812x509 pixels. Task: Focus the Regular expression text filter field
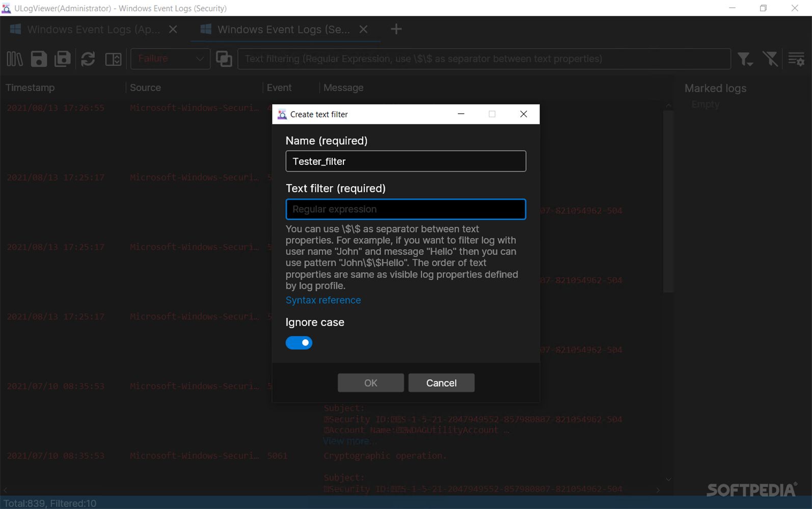coord(405,209)
